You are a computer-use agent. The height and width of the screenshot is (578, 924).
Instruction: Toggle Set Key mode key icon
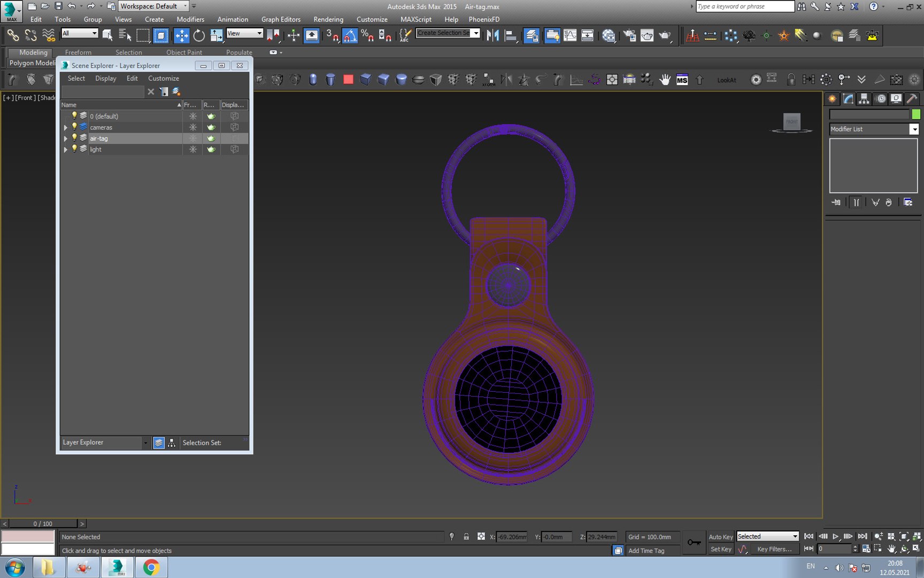point(694,543)
